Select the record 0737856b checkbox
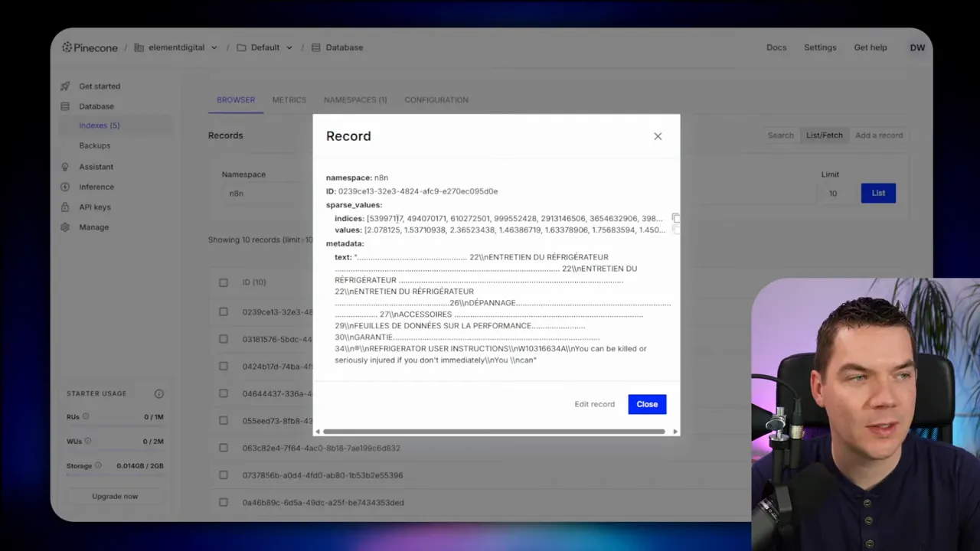 pos(224,475)
